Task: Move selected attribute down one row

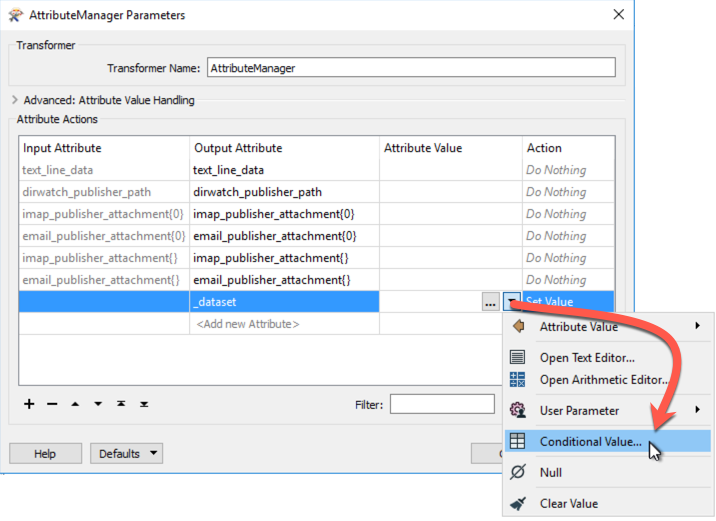Action: (x=98, y=404)
